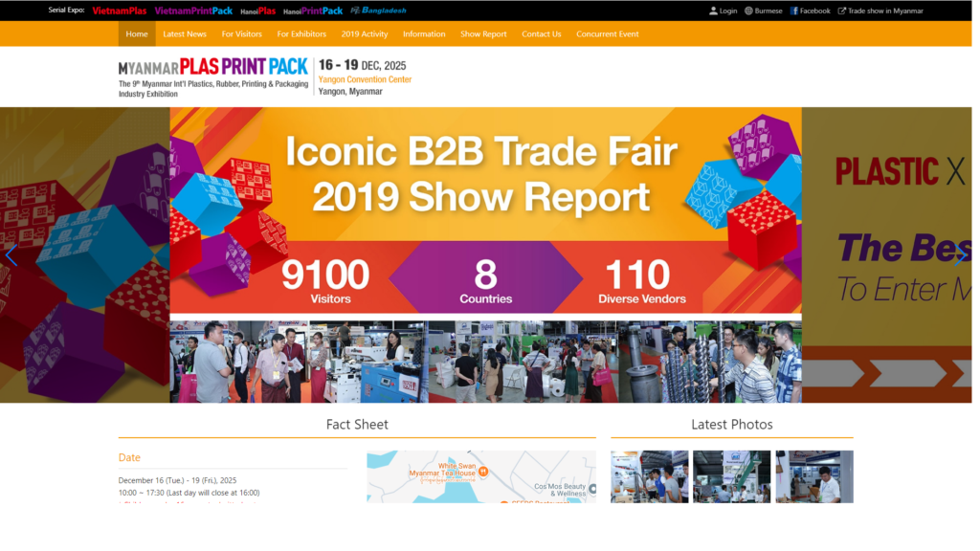Open the Trade show in Myanmar link

click(x=885, y=11)
